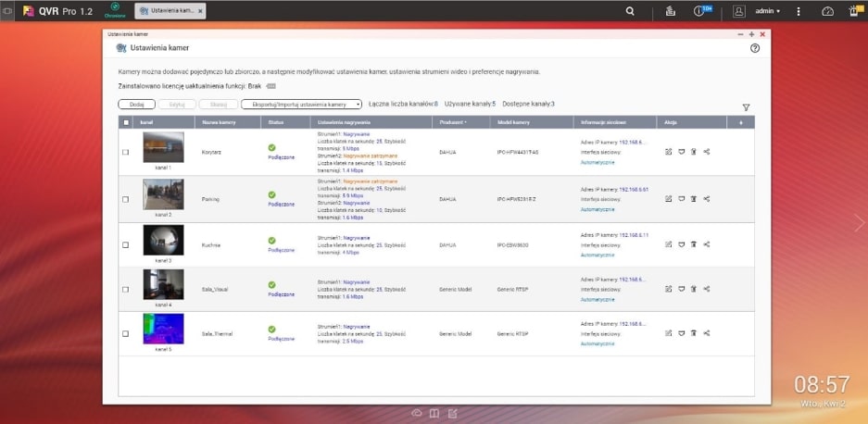This screenshot has width=868, height=424.
Task: Click the user profile avatar icon
Action: (x=739, y=11)
